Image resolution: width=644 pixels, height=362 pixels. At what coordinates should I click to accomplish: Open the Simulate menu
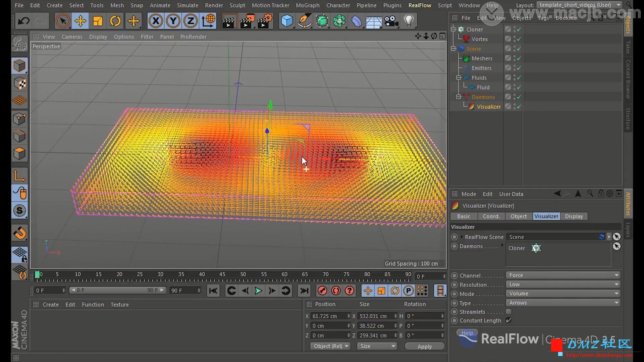[187, 5]
